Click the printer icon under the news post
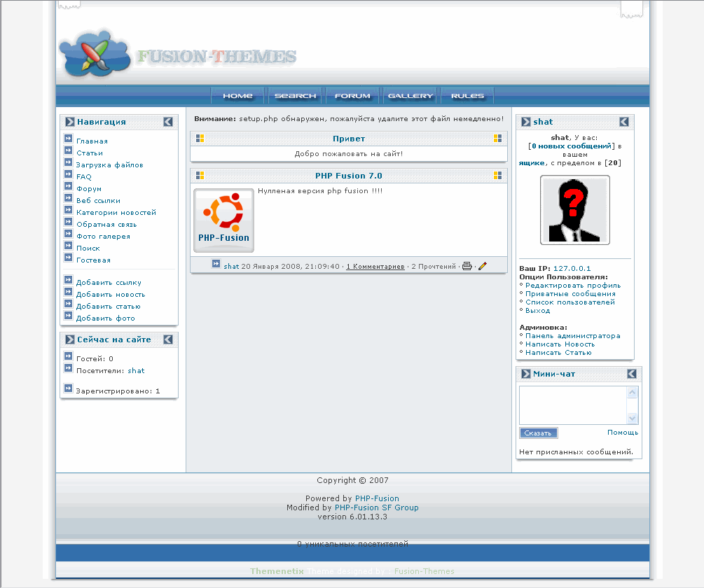The height and width of the screenshot is (588, 704). 467,266
